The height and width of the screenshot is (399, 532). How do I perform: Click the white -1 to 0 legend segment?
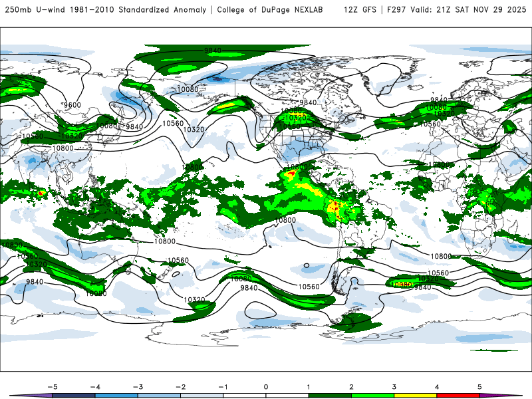(245, 396)
